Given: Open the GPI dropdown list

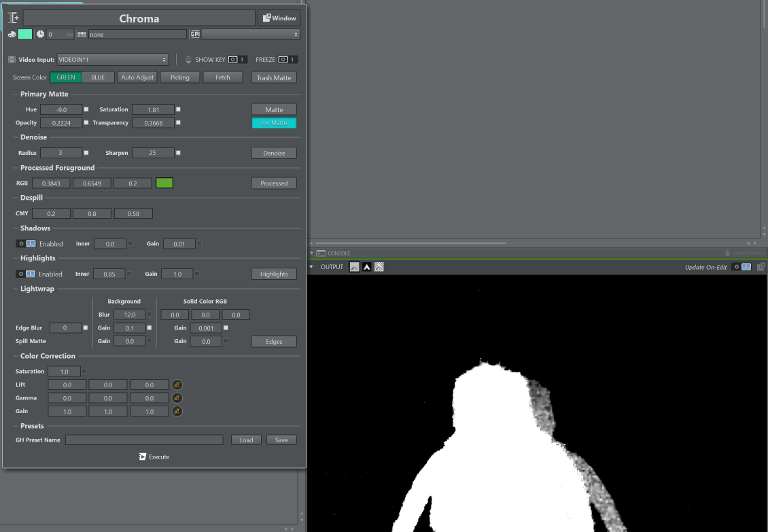Looking at the screenshot, I should click(x=250, y=34).
